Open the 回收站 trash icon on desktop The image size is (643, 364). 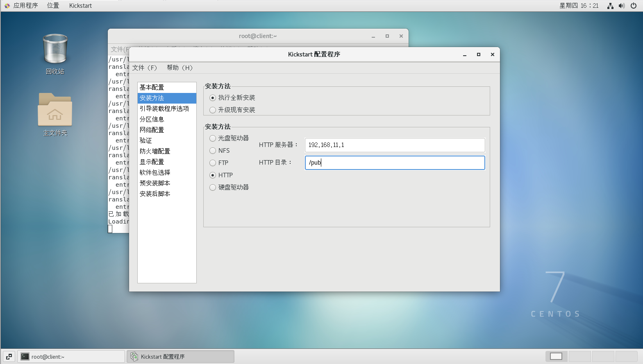[x=55, y=49]
